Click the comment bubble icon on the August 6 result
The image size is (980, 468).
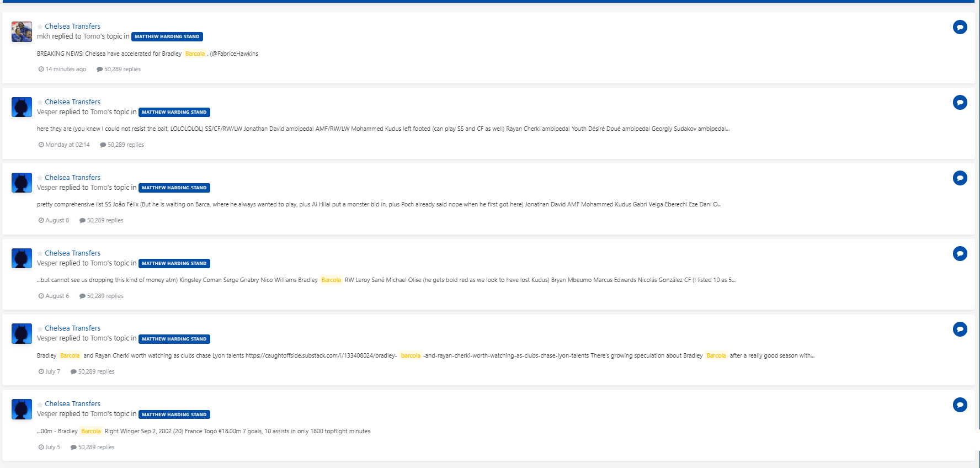pyautogui.click(x=960, y=254)
